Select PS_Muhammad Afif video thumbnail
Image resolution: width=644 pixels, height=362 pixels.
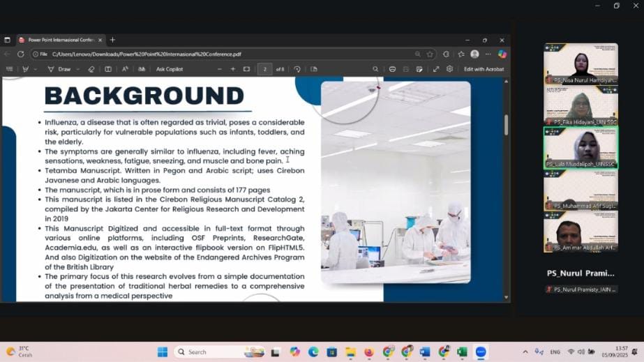click(x=581, y=190)
